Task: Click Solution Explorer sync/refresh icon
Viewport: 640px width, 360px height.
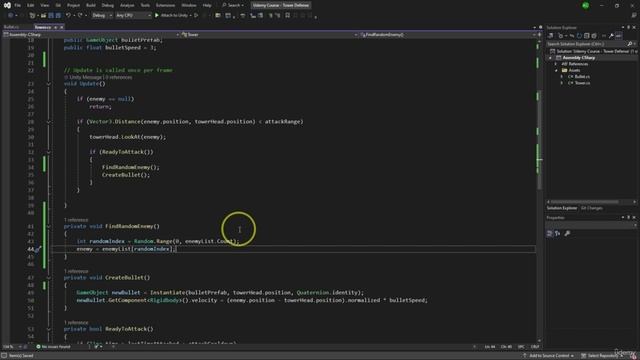Action: (x=579, y=36)
